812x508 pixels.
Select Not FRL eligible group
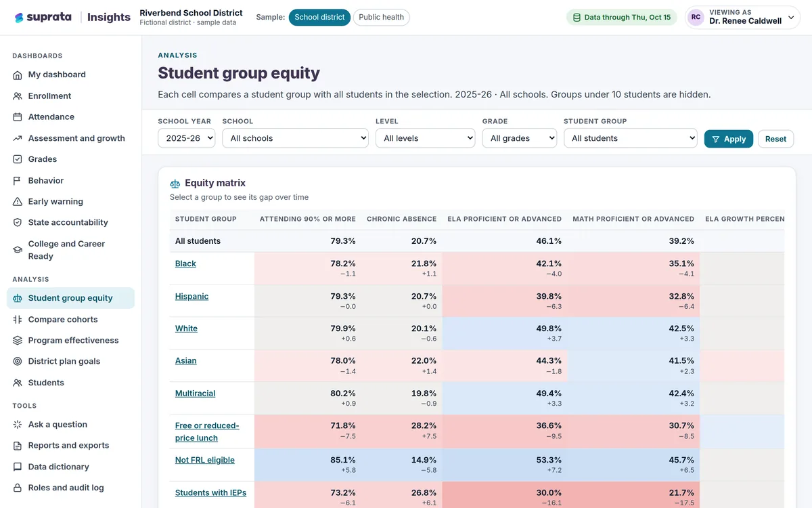tap(204, 460)
